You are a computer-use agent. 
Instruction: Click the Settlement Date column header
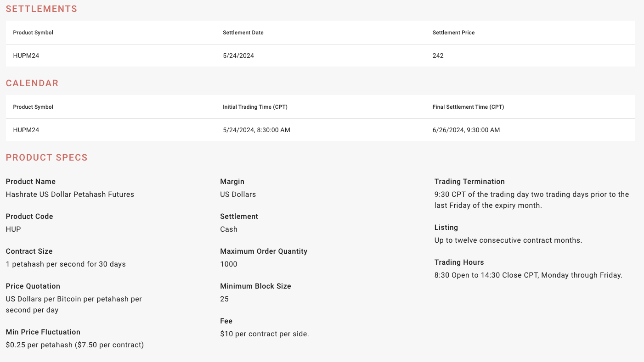pos(243,33)
